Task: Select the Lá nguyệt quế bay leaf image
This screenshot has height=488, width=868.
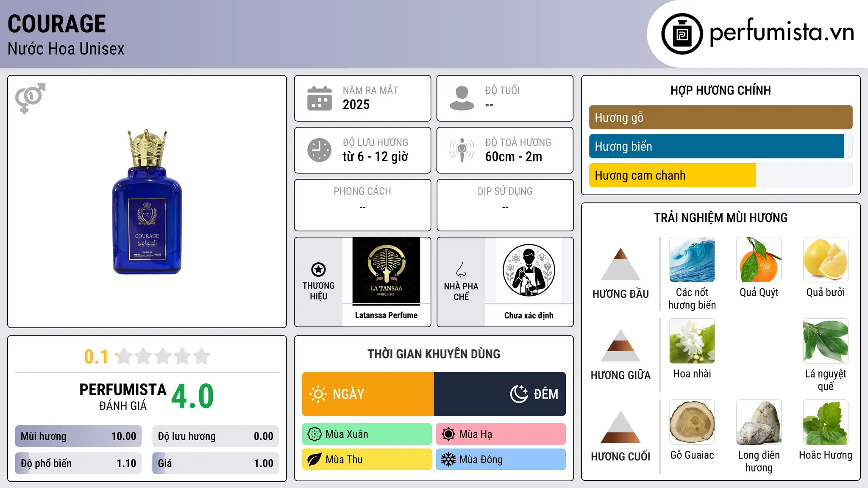Action: [x=826, y=341]
